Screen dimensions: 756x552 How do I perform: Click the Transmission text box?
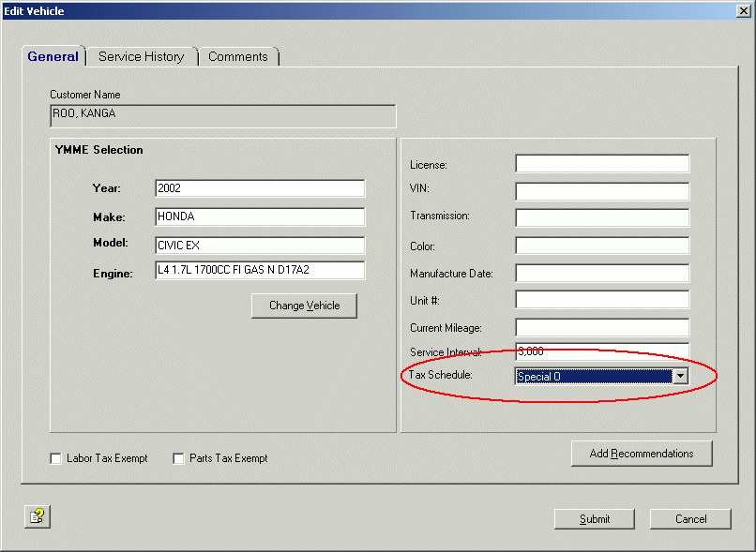click(602, 218)
